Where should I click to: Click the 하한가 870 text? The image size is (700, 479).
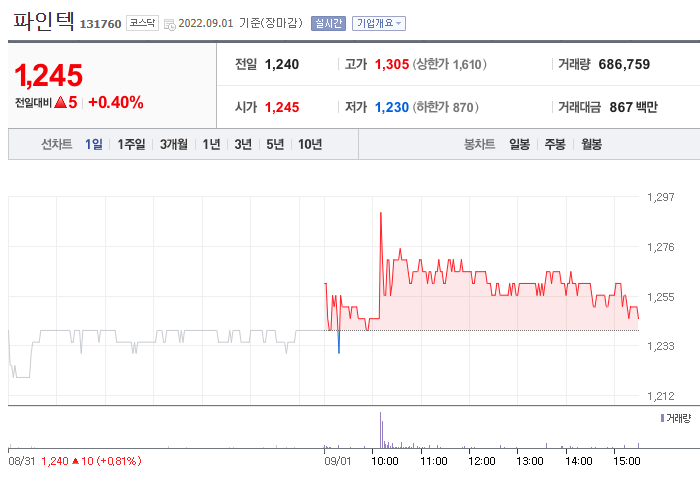(x=446, y=107)
